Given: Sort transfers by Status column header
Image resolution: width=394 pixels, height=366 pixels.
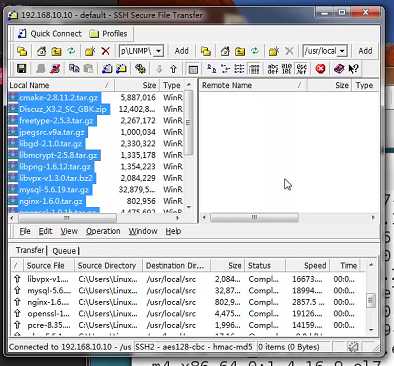Looking at the screenshot, I should [265, 266].
